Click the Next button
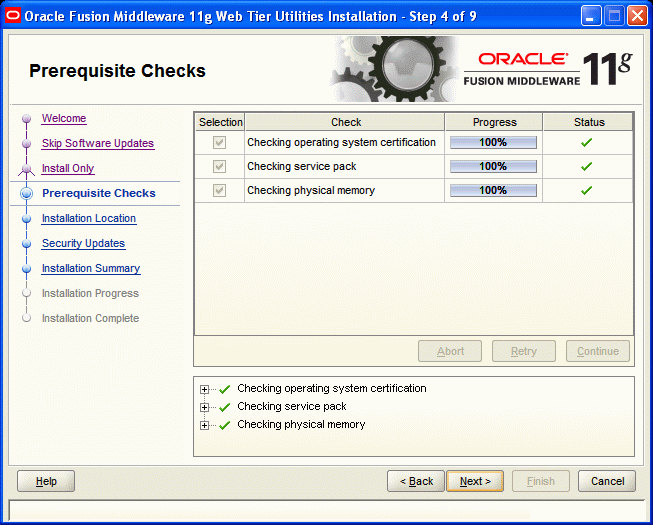Screen dimensions: 653x525 click(475, 481)
